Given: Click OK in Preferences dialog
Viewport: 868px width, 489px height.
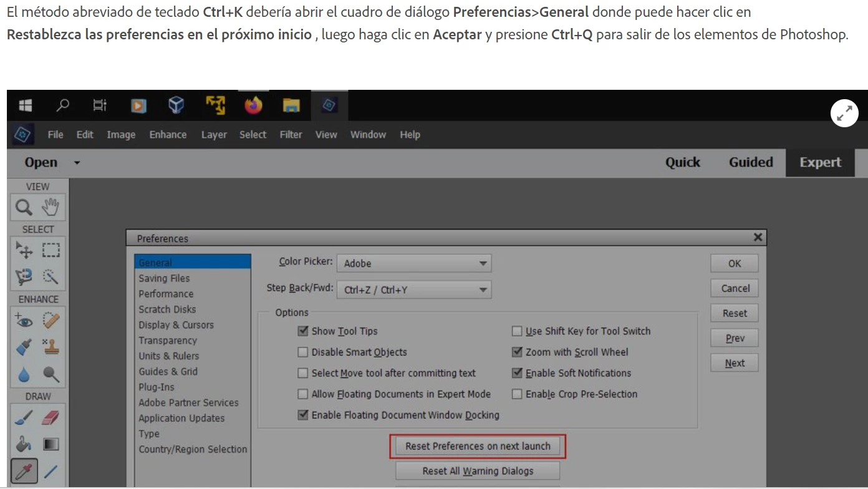Looking at the screenshot, I should [735, 263].
